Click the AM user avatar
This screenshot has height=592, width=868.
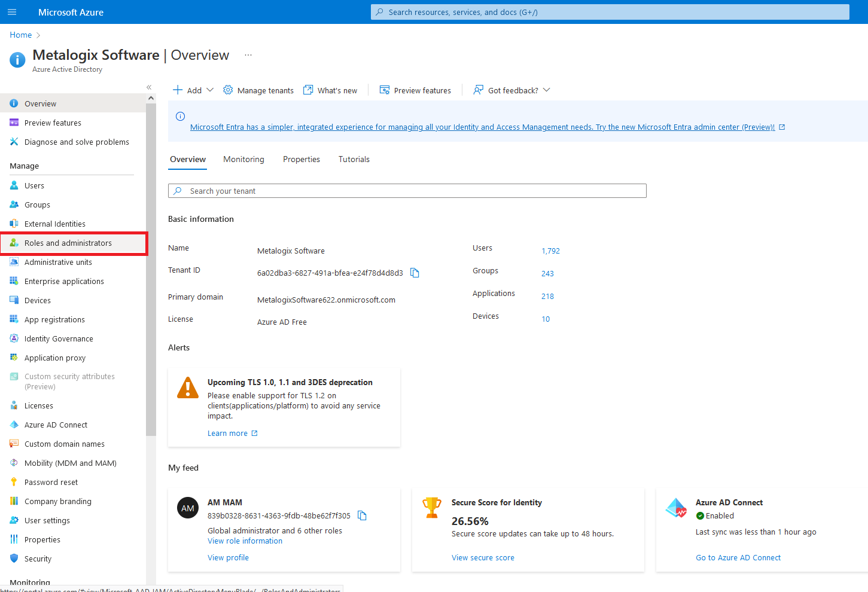click(x=188, y=508)
